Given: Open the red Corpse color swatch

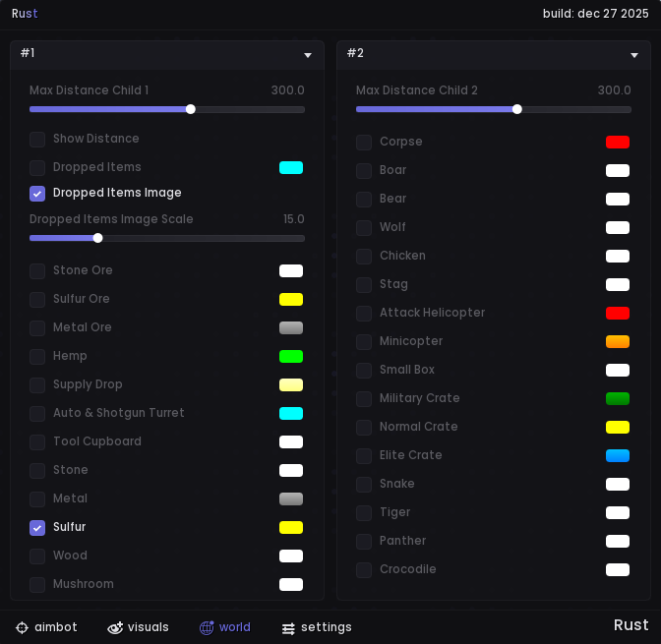Looking at the screenshot, I should [618, 143].
